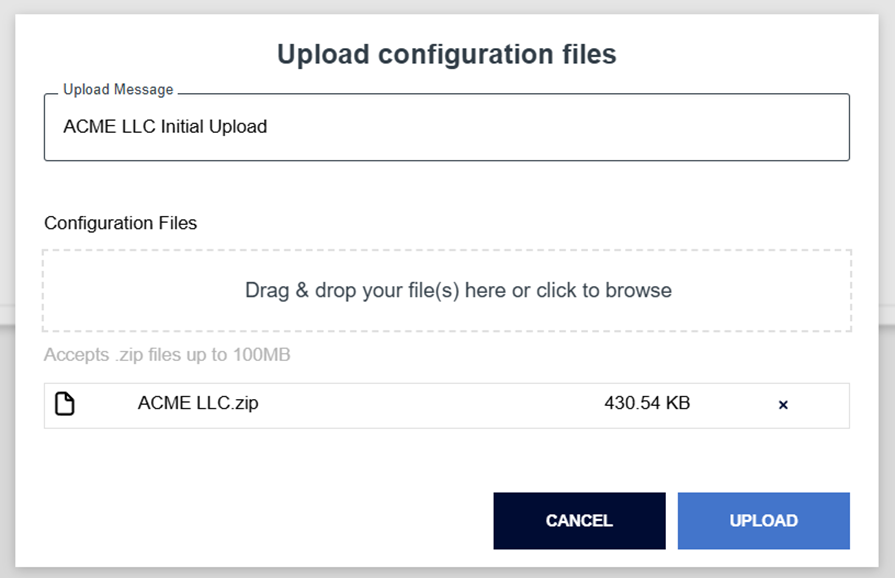Click the Upload button

coord(763,520)
